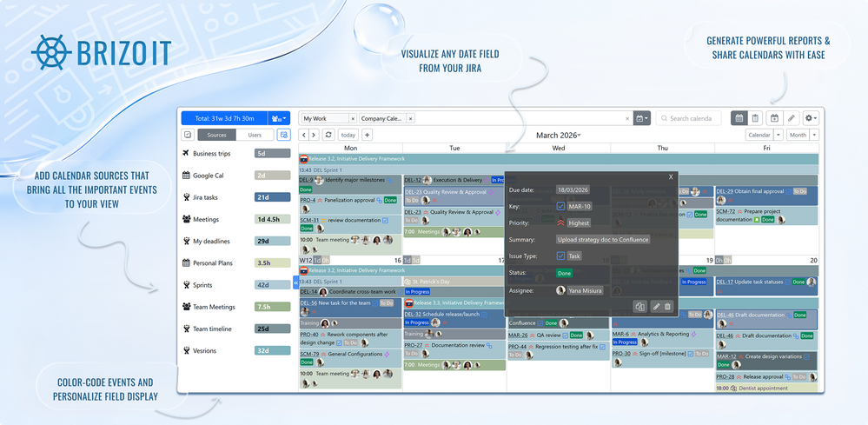Switch to the clipboard report view icon

[755, 118]
